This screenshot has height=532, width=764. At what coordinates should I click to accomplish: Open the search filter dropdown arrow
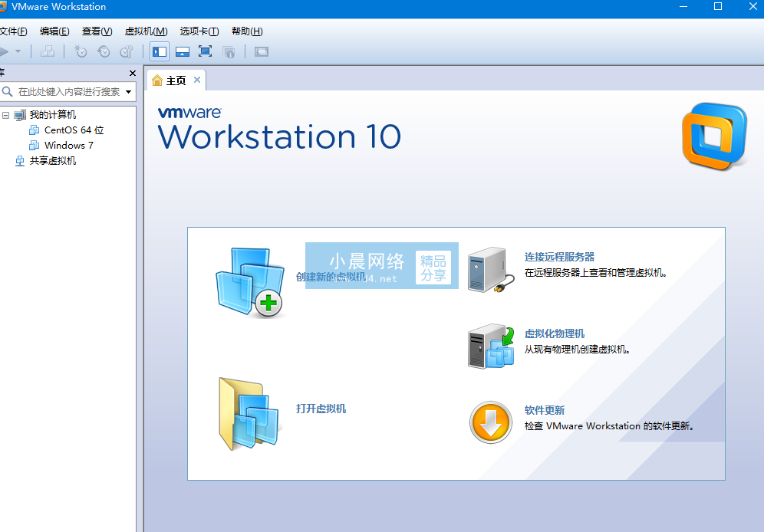click(x=129, y=91)
